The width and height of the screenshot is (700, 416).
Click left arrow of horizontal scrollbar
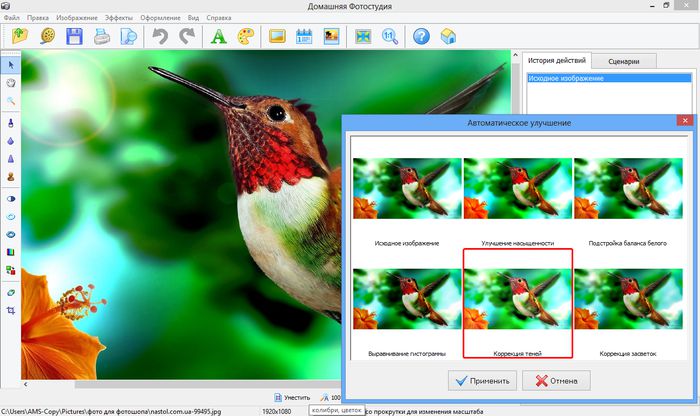(x=25, y=384)
